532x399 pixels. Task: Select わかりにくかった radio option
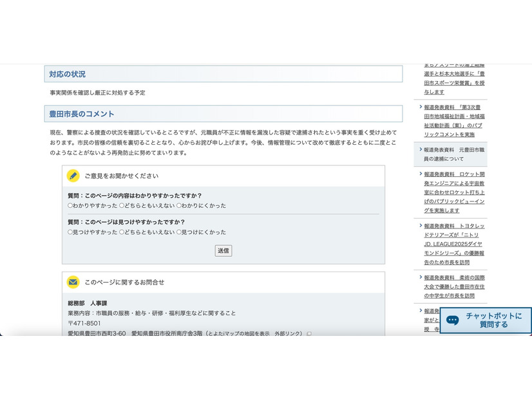coord(179,206)
